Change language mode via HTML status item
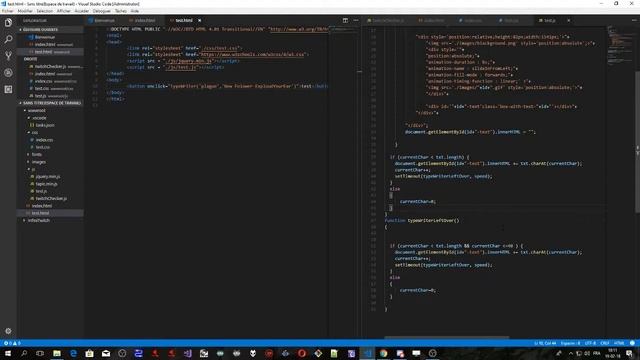This screenshot has height=360, width=640. pos(619,343)
